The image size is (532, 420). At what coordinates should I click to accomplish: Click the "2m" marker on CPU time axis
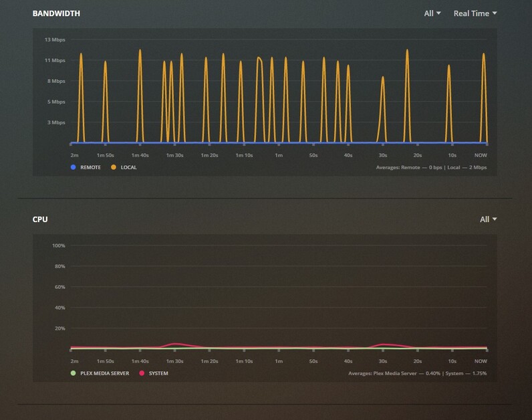coord(74,361)
